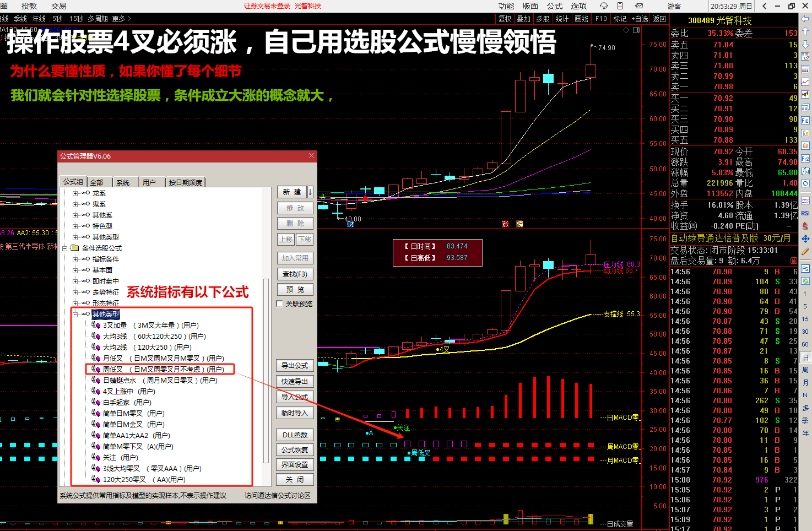The image size is (812, 531).
Task: Click the f(x) formula icon in sidebar
Action: click(805, 171)
